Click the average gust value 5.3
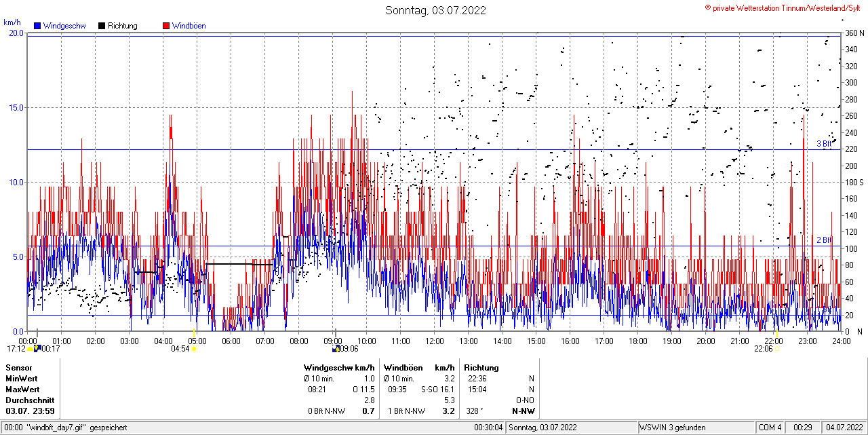 (x=449, y=400)
